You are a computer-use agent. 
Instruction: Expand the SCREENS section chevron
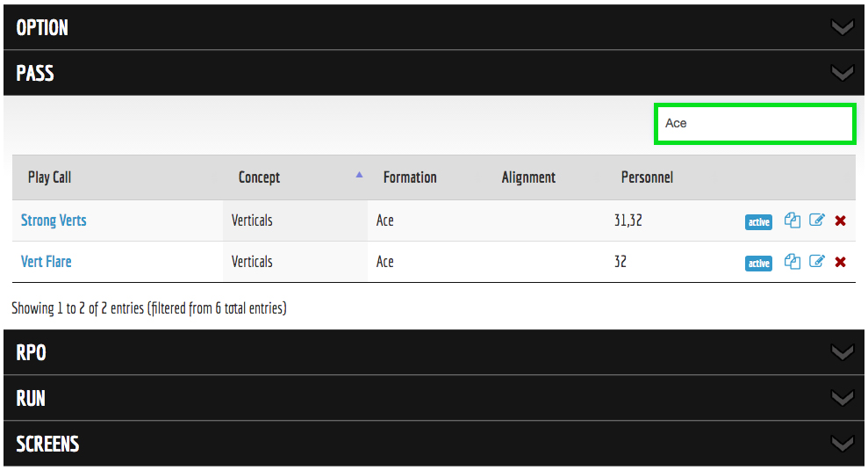(842, 445)
